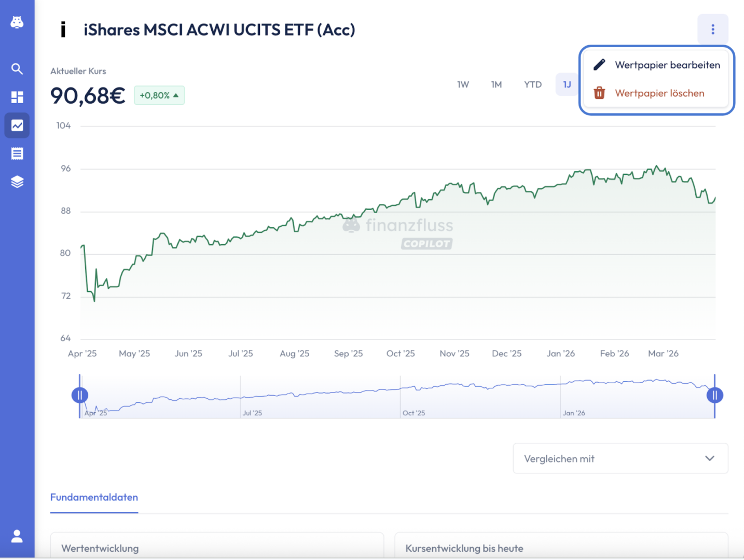Click the Finanzfluss logo in sidebar
This screenshot has width=744, height=560.
(x=17, y=22)
